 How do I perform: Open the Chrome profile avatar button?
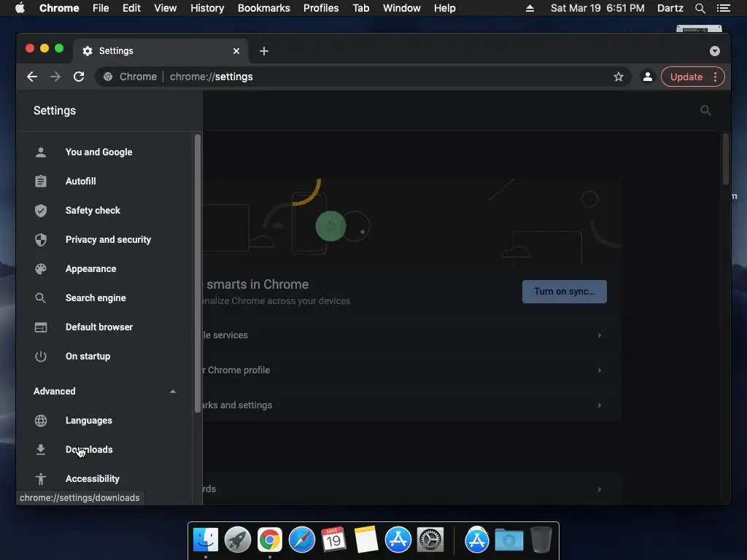tap(648, 77)
